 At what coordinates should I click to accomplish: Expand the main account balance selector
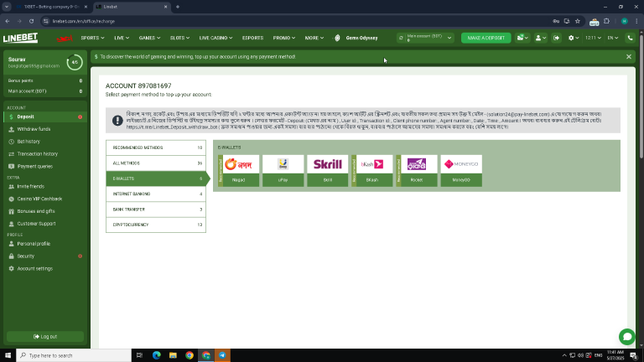pos(449,38)
